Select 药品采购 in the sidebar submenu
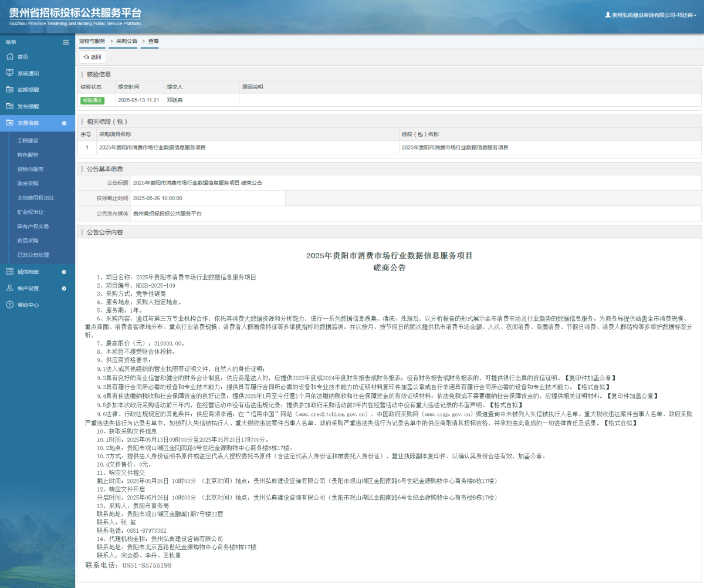Viewport: 704px width, 588px height. point(28,241)
